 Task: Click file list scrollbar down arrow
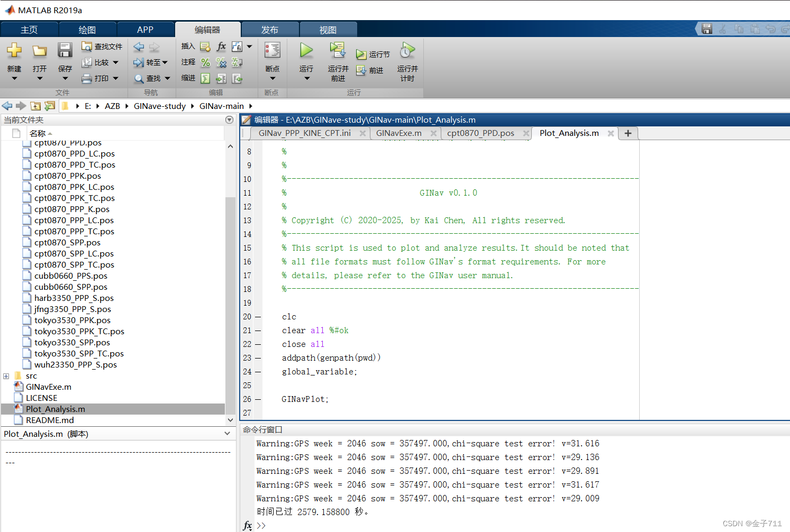click(230, 420)
